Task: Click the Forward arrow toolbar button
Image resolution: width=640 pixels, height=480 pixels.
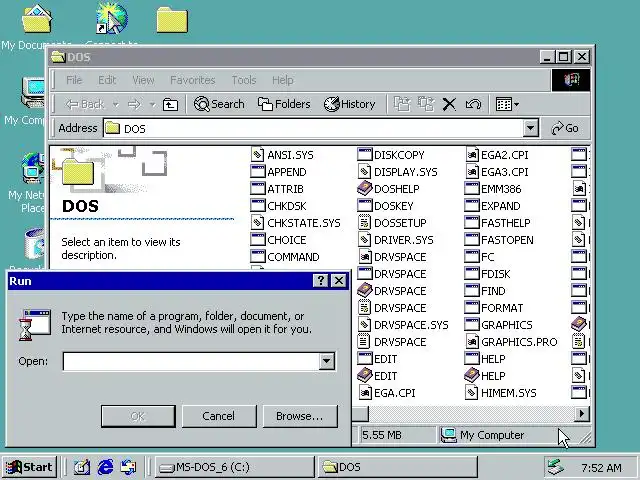Action: pyautogui.click(x=134, y=105)
